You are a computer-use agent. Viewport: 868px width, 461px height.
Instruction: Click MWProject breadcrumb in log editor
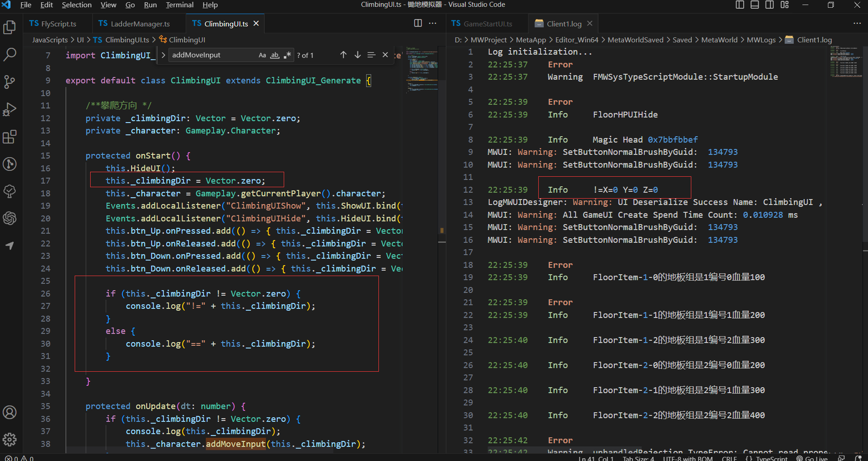pyautogui.click(x=489, y=40)
